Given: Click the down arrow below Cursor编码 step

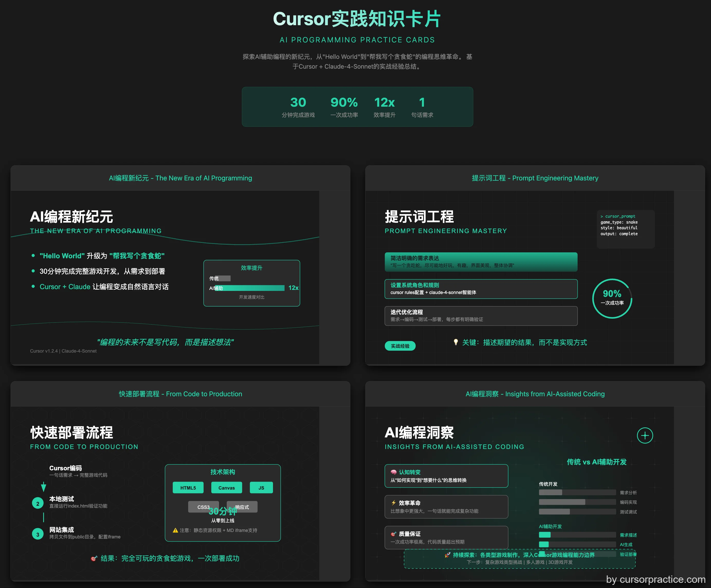Looking at the screenshot, I should (43, 487).
